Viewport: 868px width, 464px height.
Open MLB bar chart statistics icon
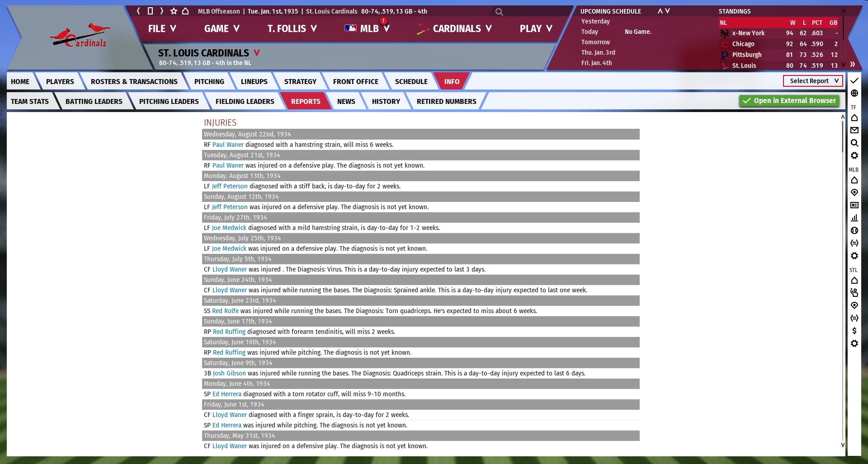point(854,218)
